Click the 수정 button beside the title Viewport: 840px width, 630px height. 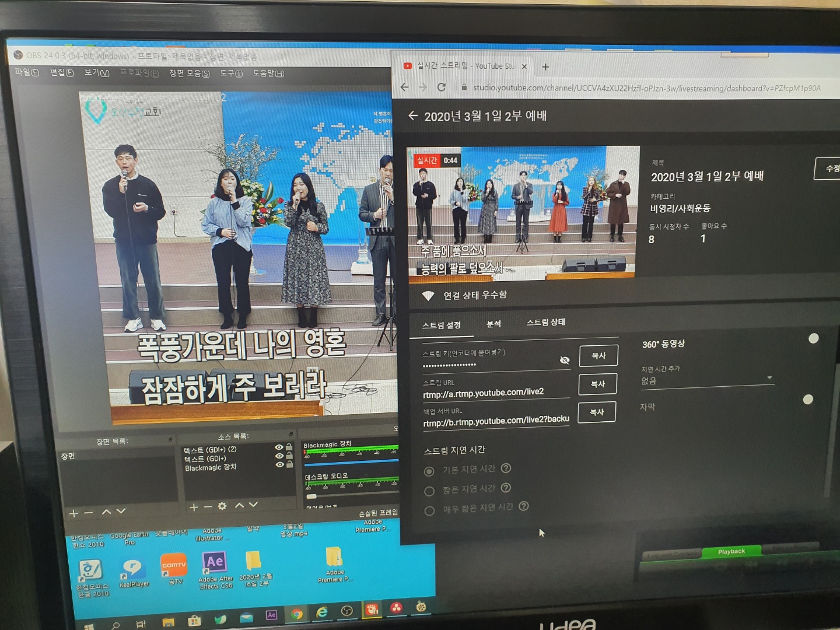[828, 169]
